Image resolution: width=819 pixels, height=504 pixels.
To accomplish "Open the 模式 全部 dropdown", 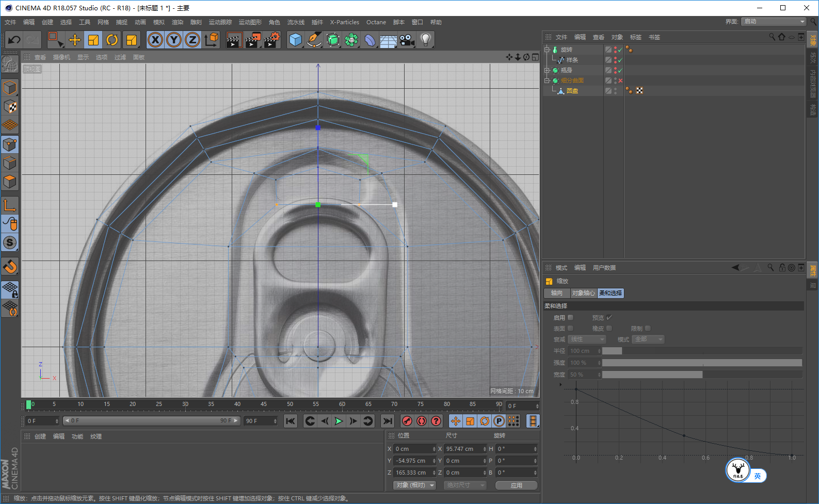I will coord(648,339).
